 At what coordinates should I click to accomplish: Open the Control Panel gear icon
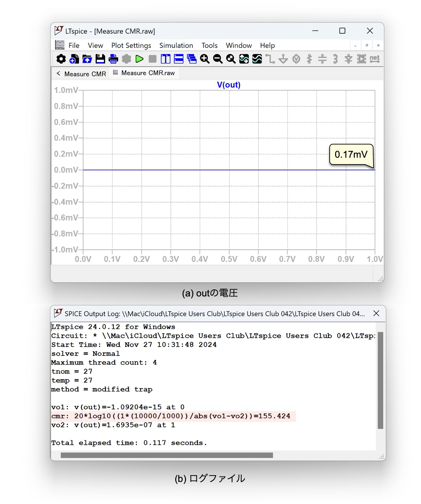(61, 59)
